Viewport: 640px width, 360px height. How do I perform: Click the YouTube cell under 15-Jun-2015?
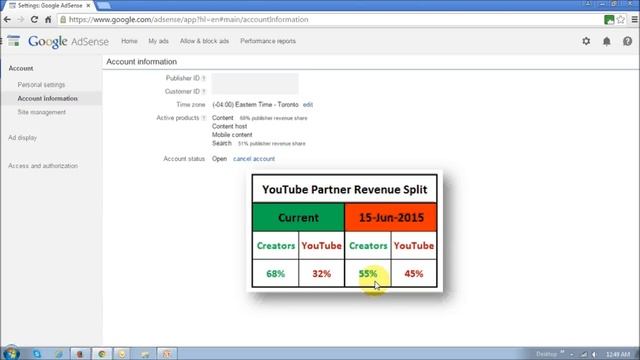click(x=414, y=246)
